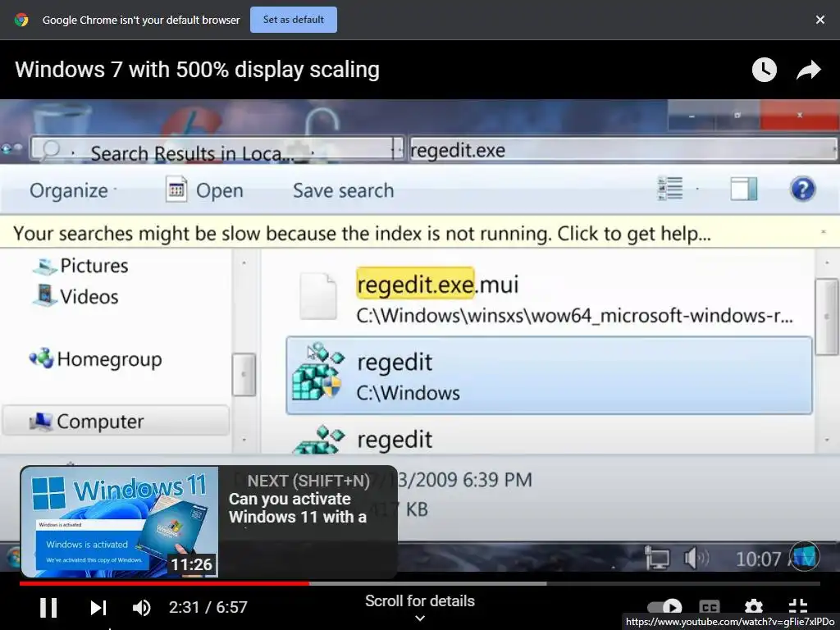Click the Share arrow icon
Viewport: 840px width, 630px height.
(808, 70)
